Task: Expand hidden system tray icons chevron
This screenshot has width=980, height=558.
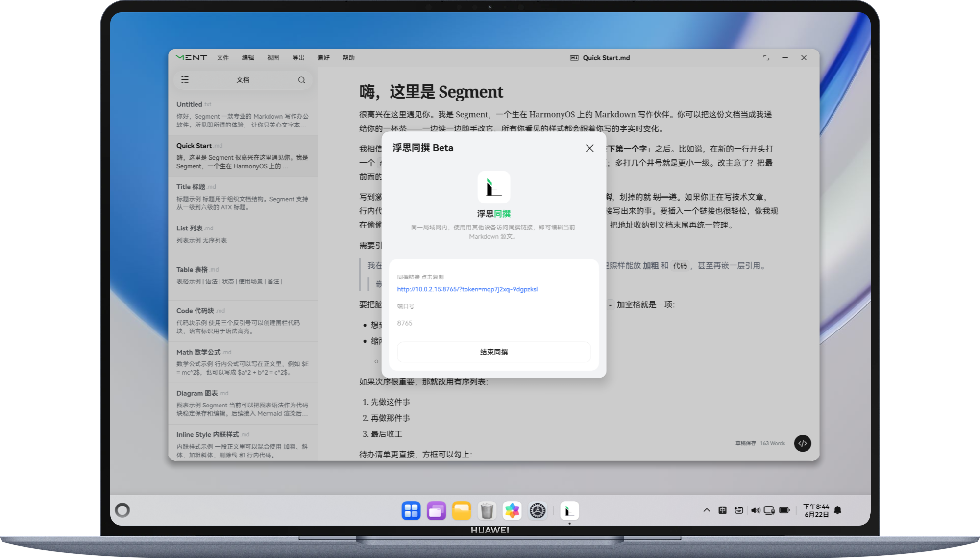Action: pos(707,510)
